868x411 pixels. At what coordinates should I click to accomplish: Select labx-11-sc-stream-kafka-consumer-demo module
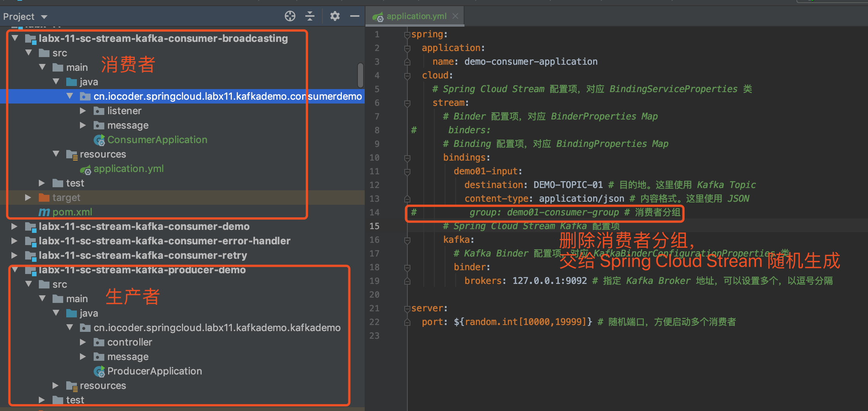(x=144, y=226)
